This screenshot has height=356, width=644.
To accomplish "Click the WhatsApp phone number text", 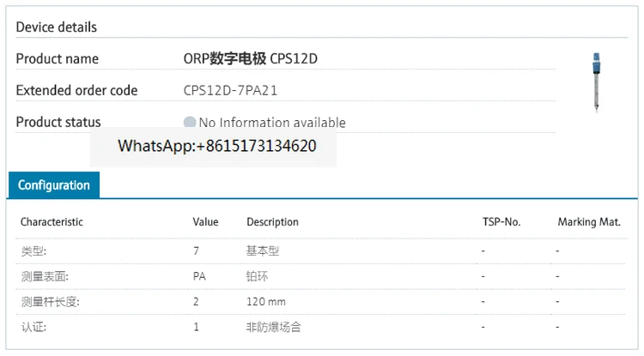I will click(x=216, y=146).
